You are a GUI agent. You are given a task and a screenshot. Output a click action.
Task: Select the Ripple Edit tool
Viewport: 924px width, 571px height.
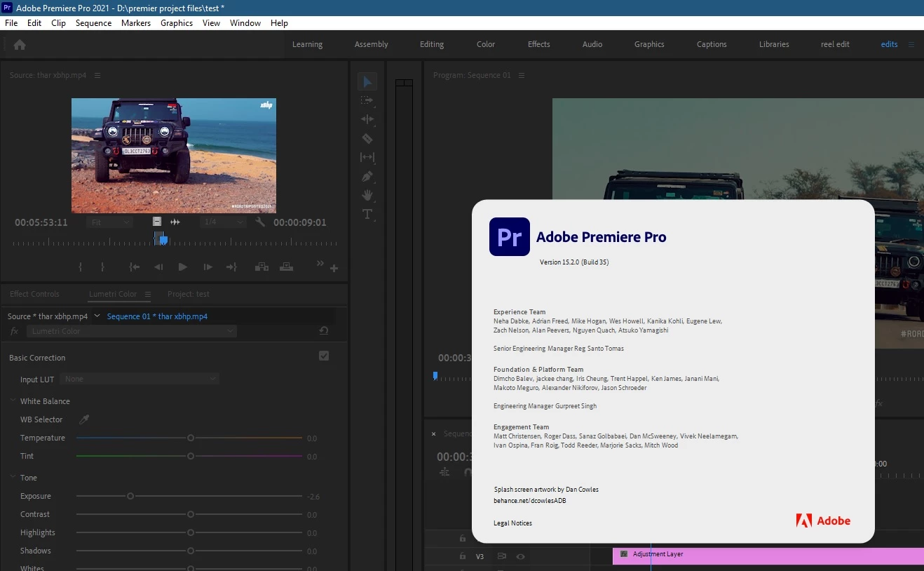(367, 119)
